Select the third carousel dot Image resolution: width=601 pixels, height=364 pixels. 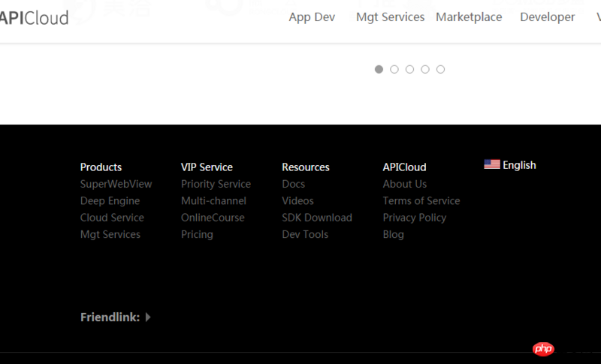click(409, 69)
